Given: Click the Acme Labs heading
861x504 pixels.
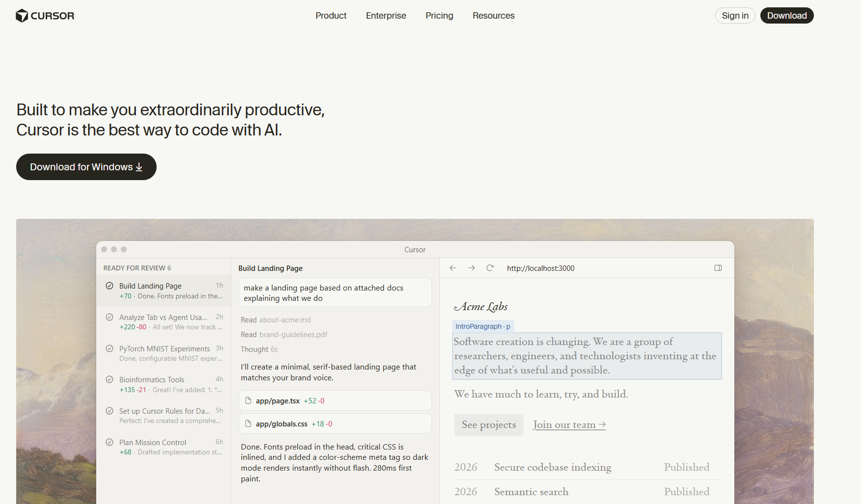Looking at the screenshot, I should click(481, 307).
